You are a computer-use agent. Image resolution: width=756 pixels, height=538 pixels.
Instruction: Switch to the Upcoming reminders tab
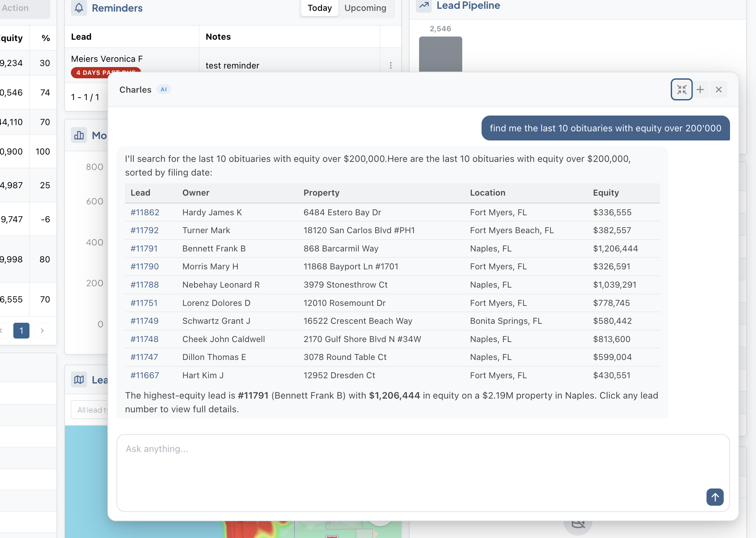365,8
